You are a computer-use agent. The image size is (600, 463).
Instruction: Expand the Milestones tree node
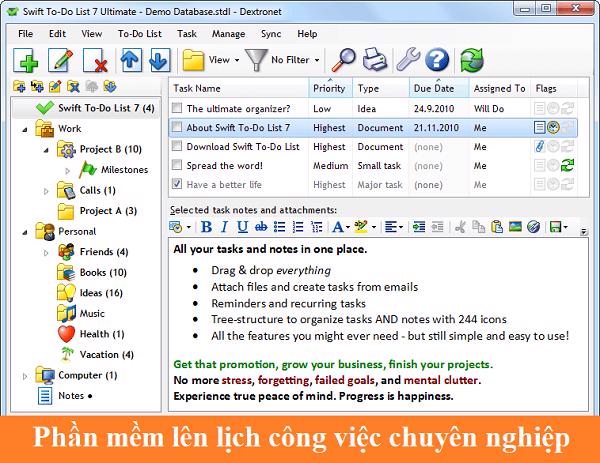[x=67, y=171]
